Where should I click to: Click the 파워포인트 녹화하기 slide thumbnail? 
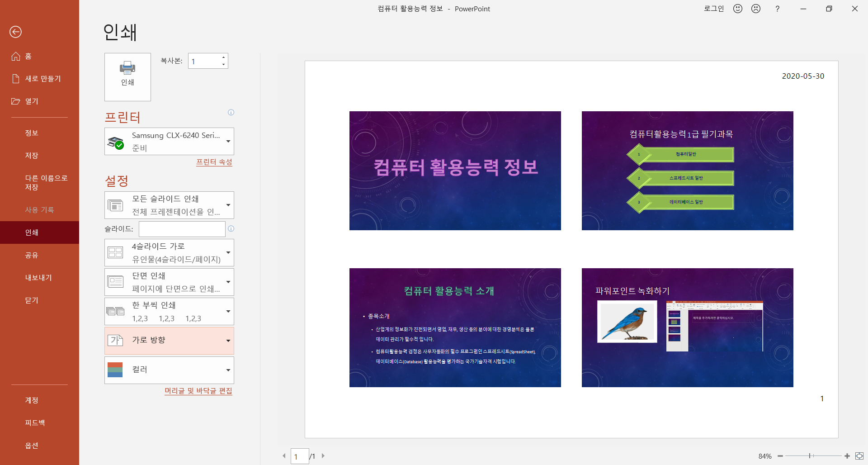tap(688, 327)
